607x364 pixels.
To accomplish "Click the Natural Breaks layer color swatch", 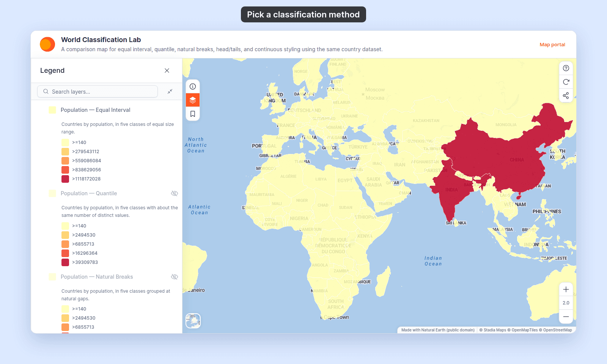I will click(52, 277).
